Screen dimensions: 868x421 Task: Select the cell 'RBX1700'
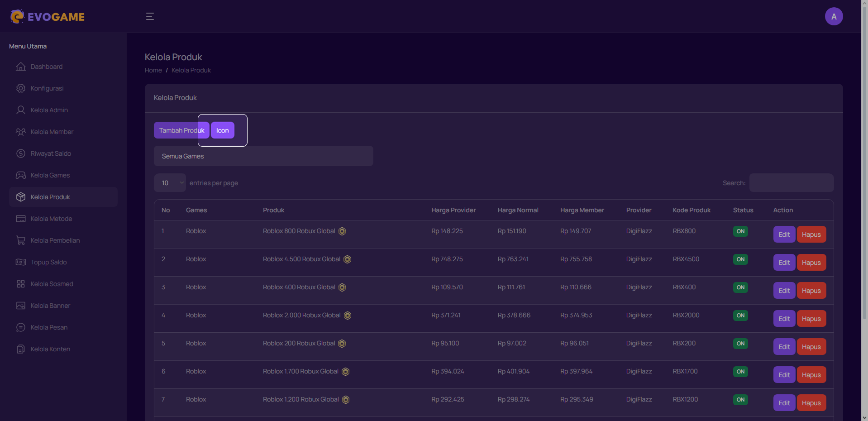[x=685, y=371]
